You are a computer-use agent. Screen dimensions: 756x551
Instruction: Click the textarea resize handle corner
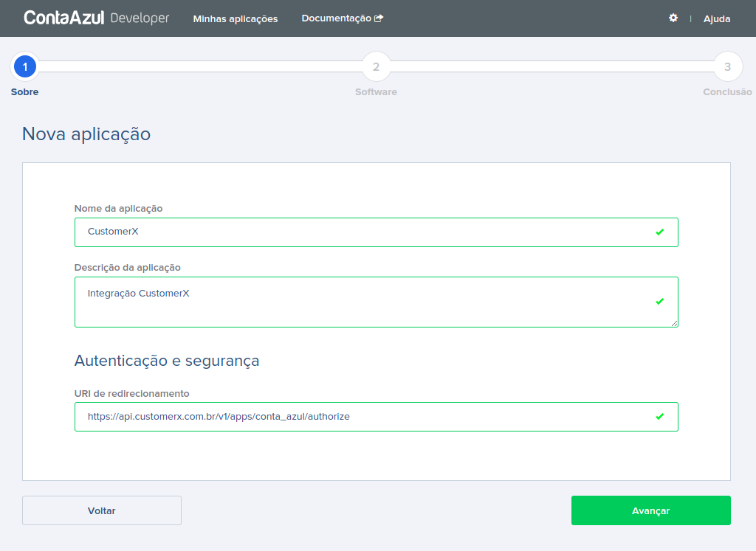pyautogui.click(x=674, y=323)
